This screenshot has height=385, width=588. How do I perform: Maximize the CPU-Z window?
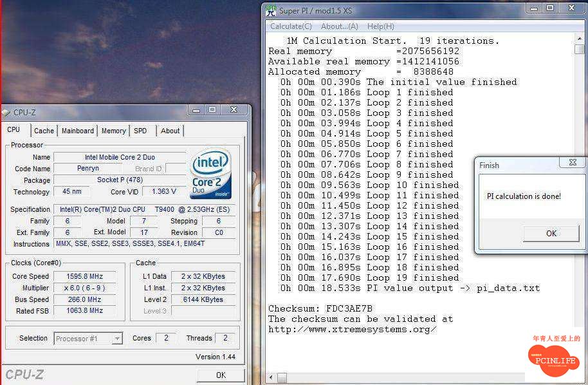pos(212,110)
